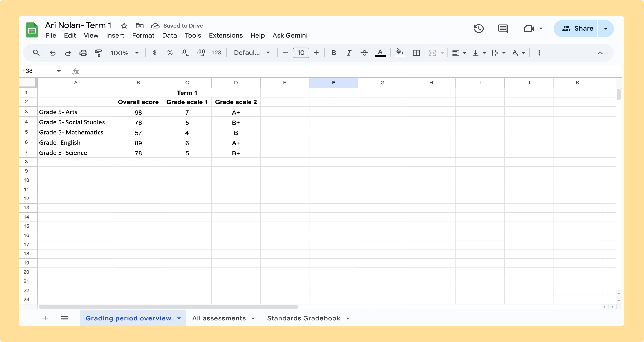Open the Borders tool
Screen dimensions: 644x342
[416, 53]
